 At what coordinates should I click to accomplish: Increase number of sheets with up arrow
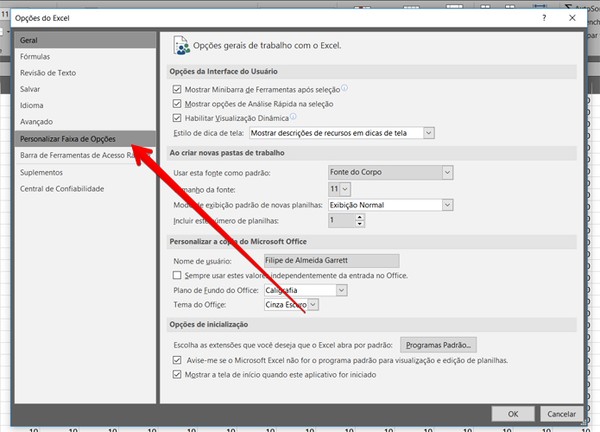[x=359, y=217]
